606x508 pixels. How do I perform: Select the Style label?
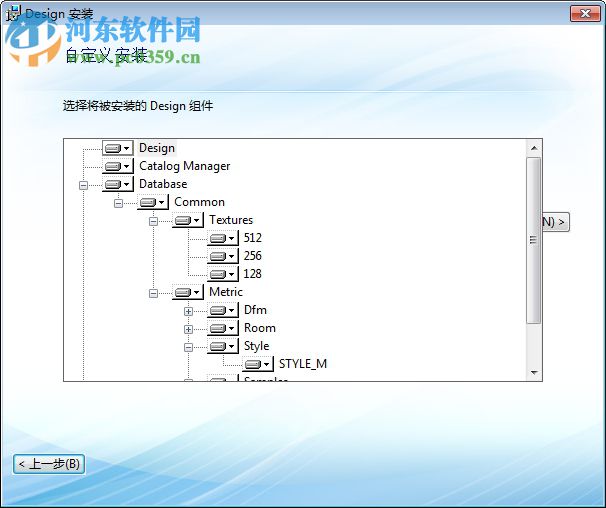click(x=256, y=346)
